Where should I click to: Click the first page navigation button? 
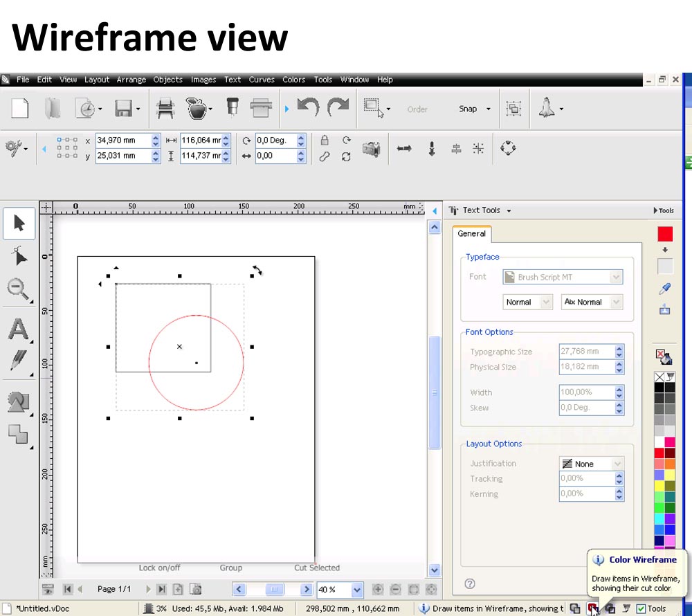point(68,589)
